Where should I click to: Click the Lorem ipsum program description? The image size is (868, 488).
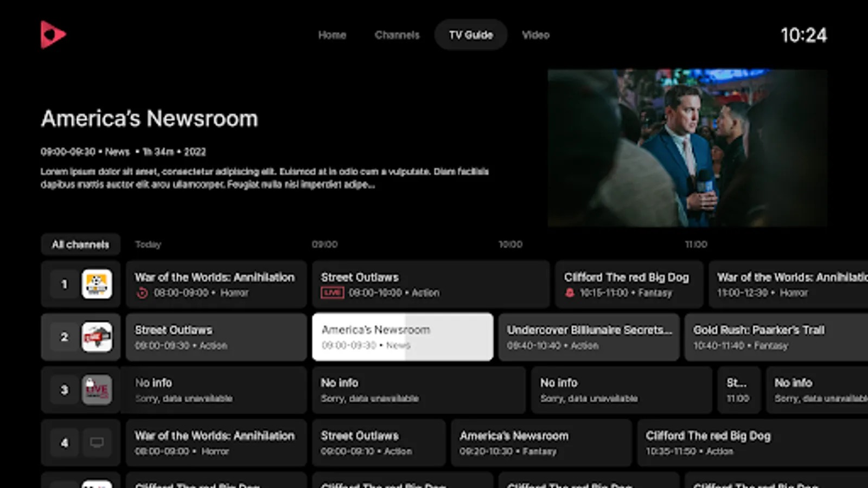(265, 178)
